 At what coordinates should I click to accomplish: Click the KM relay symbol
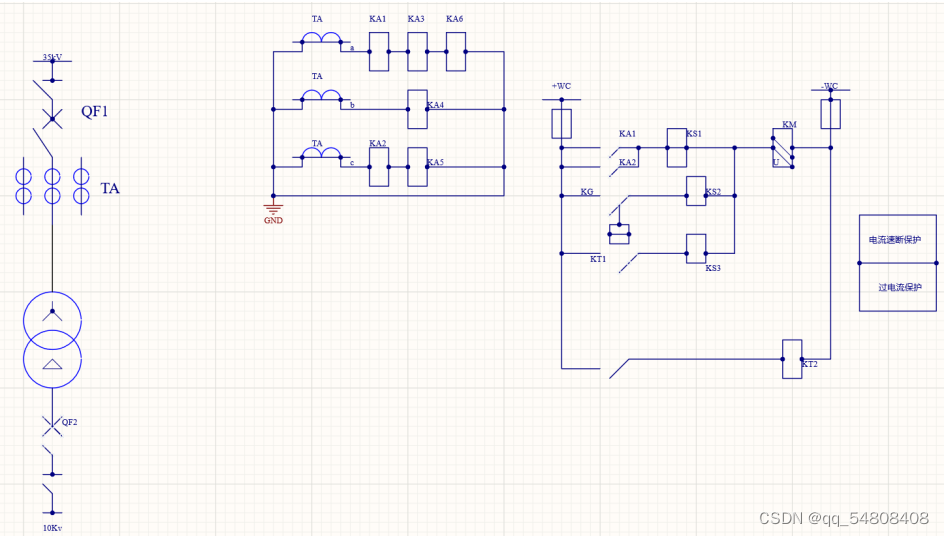[783, 148]
